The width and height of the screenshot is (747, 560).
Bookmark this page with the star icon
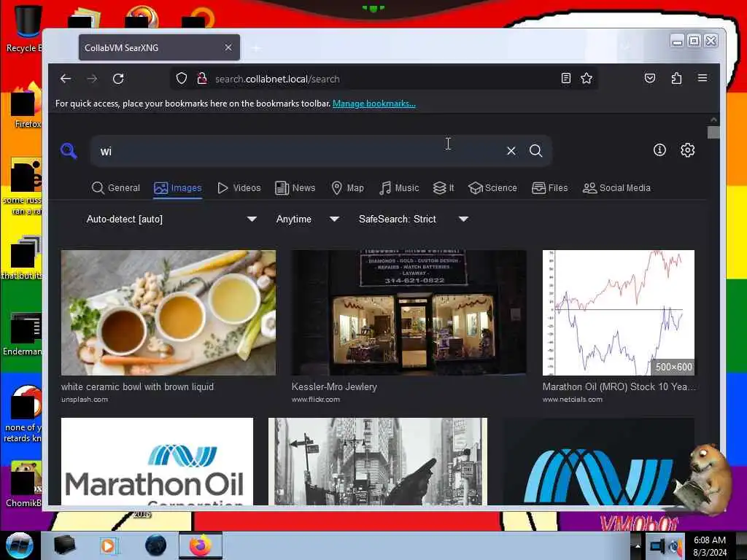(x=587, y=79)
